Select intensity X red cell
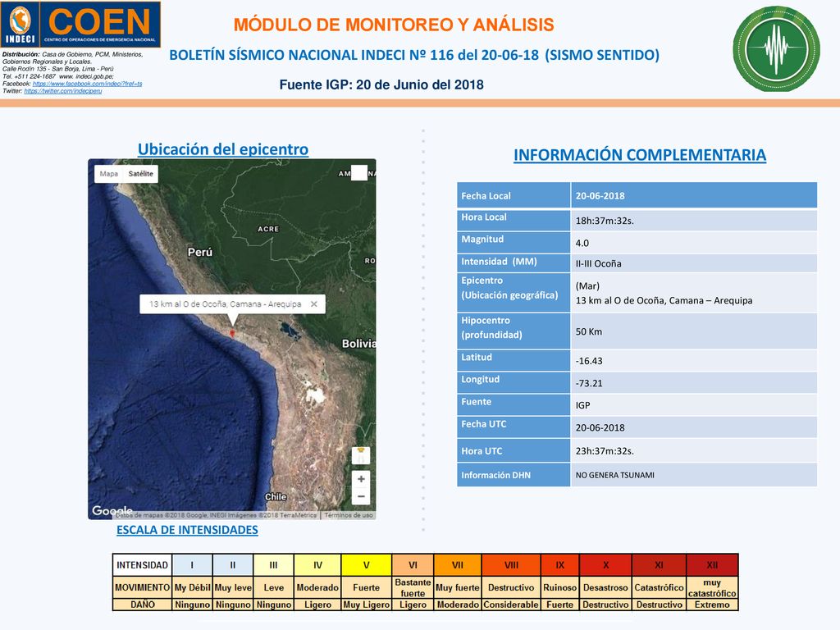Image resolution: width=840 pixels, height=630 pixels. pyautogui.click(x=605, y=564)
